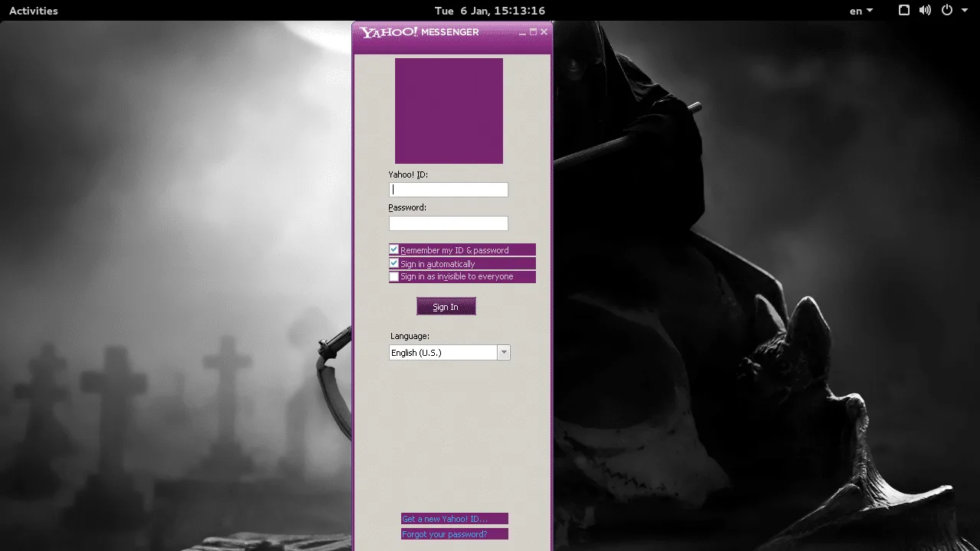Click the Sign In button
980x551 pixels.
pyautogui.click(x=446, y=307)
